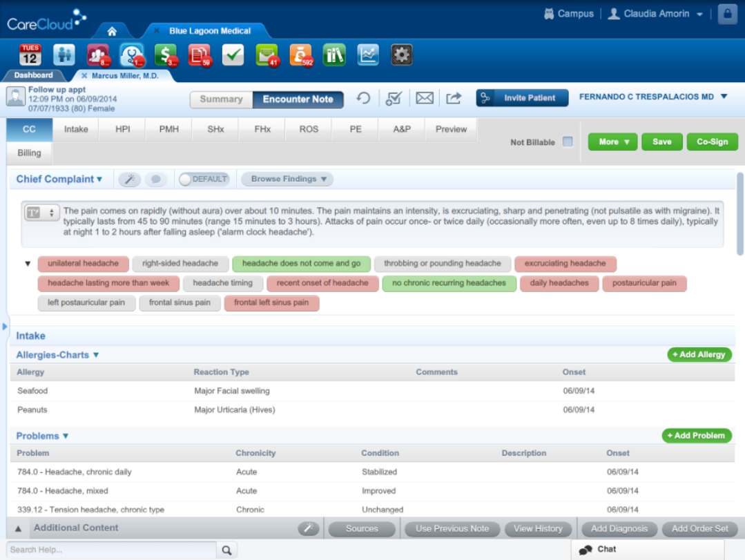Click the undo arrow beside Encounter Note
This screenshot has width=745, height=560.
point(363,99)
